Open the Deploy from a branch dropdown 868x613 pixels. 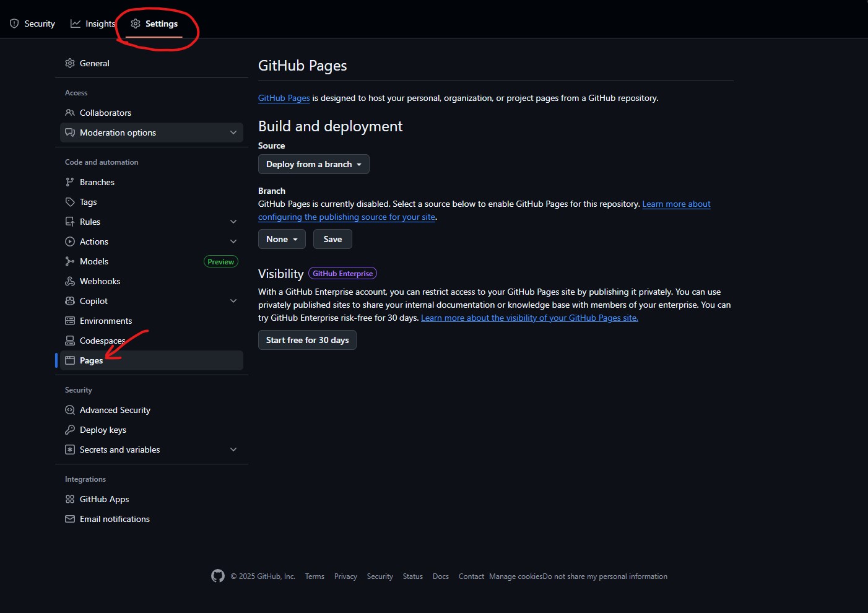(314, 164)
